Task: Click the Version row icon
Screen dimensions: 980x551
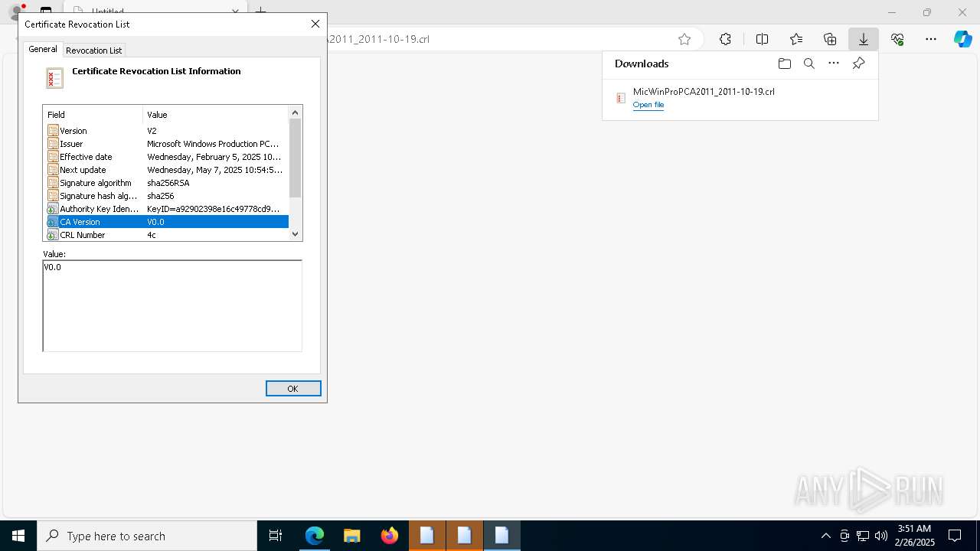Action: (x=53, y=131)
